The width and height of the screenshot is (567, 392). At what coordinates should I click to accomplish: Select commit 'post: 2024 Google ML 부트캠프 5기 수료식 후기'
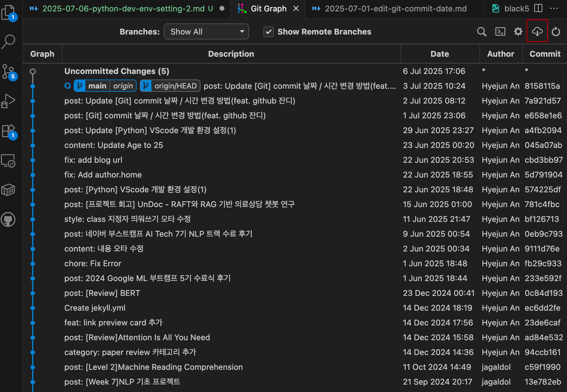coord(295,278)
